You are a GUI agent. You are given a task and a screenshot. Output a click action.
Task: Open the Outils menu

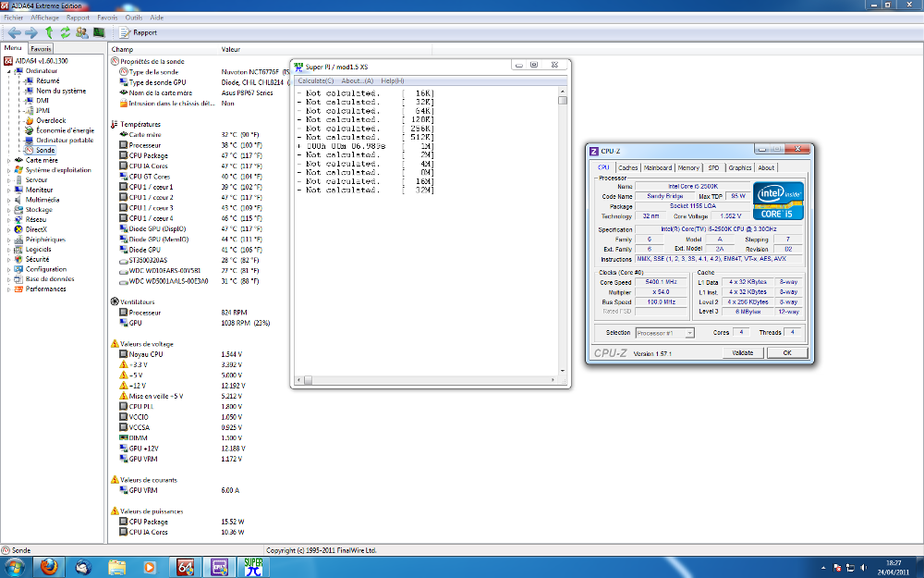click(x=134, y=18)
